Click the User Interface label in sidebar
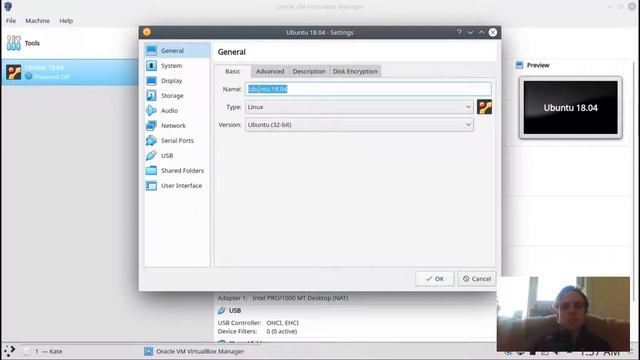 [x=182, y=186]
